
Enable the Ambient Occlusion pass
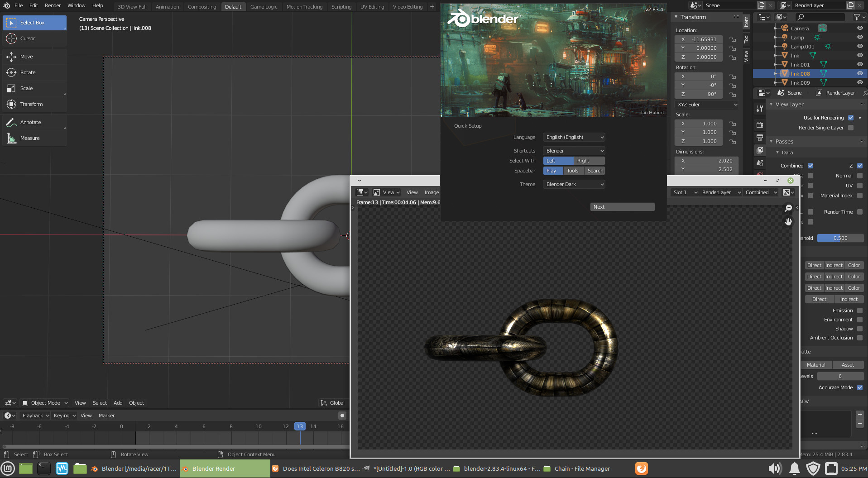point(860,338)
